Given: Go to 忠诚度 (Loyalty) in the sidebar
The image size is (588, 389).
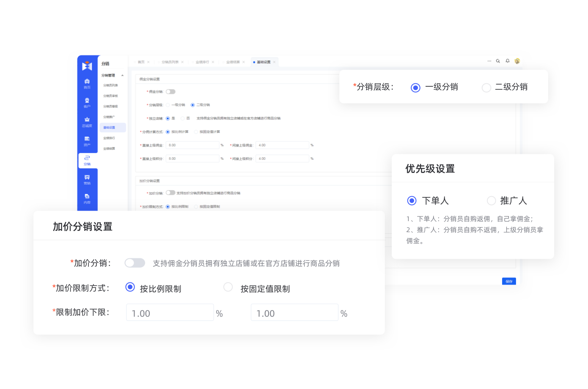Looking at the screenshot, I should point(87,122).
